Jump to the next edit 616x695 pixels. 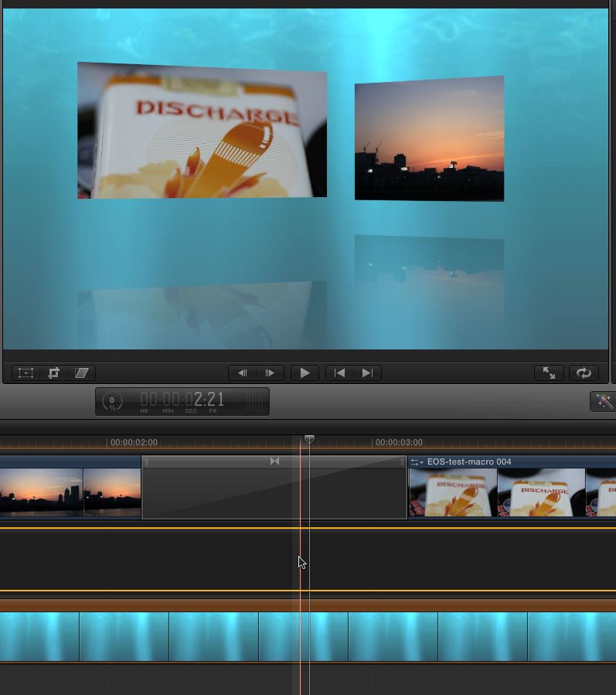coord(367,373)
